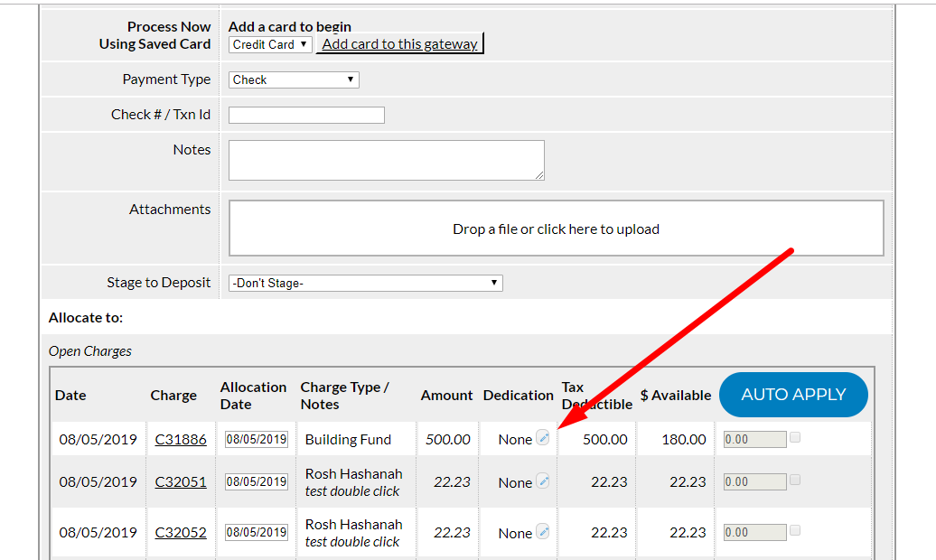The image size is (936, 560).
Task: Open charge link C32051
Action: point(181,482)
